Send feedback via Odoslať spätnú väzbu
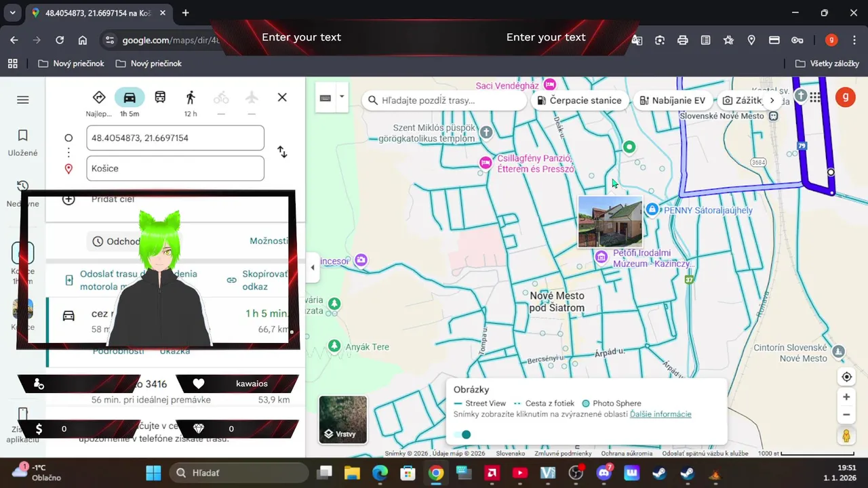868x488 pixels. pyautogui.click(x=705, y=453)
